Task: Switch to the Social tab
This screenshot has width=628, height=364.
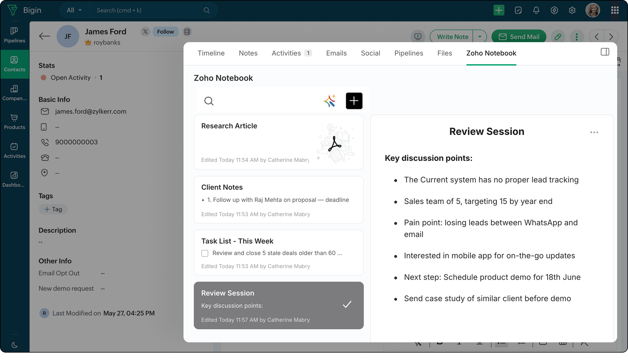Action: tap(370, 53)
